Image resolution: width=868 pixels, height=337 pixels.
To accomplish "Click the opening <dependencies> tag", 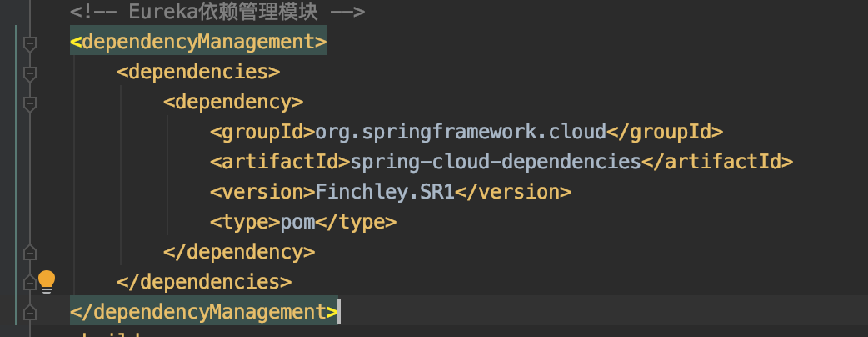I will click(198, 72).
